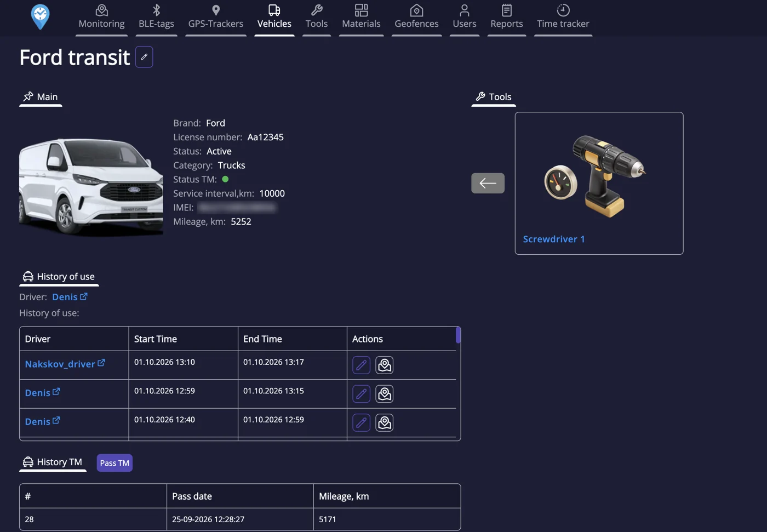Go to Materials section

361,17
